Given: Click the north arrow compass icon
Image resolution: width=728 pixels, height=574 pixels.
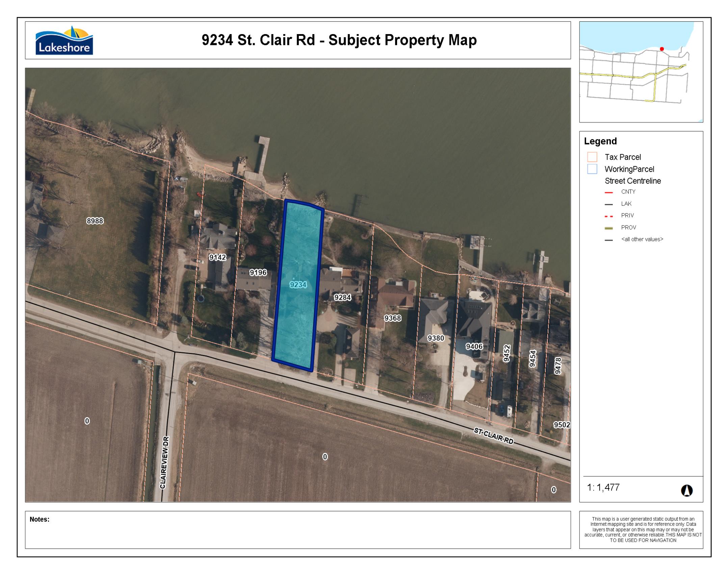Looking at the screenshot, I should (686, 490).
